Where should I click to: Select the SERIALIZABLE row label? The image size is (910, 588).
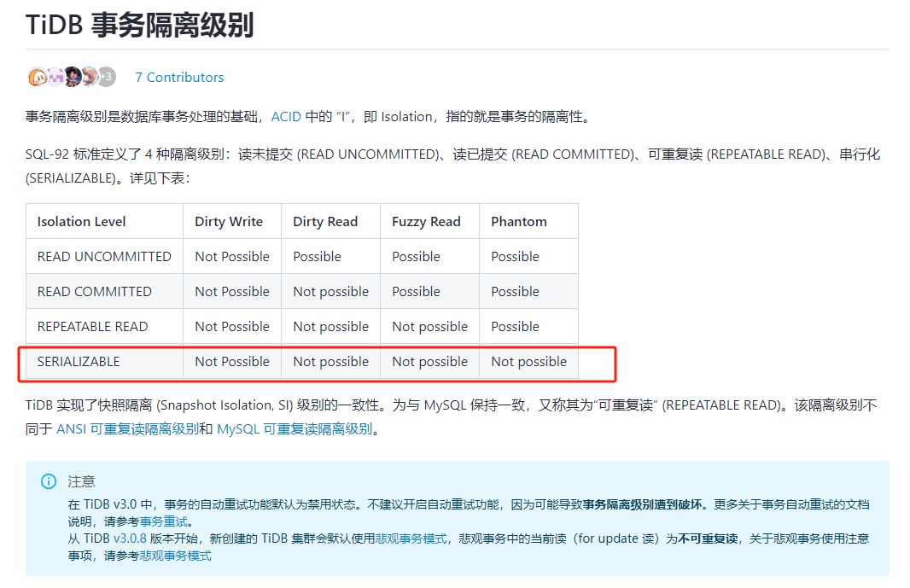coord(79,362)
